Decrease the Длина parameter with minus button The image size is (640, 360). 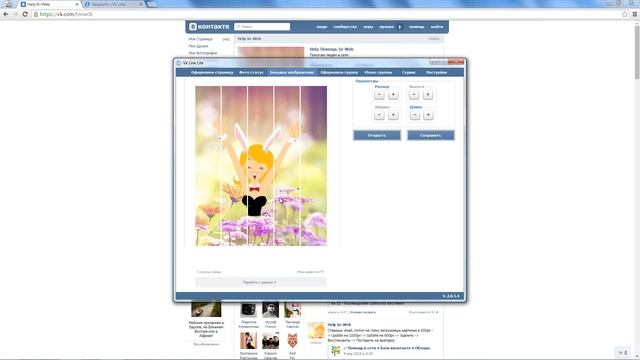(x=414, y=115)
